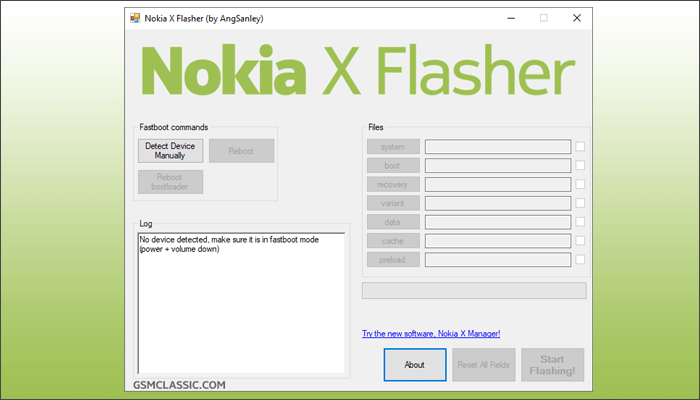This screenshot has height=400, width=700.
Task: Focus the preload file path field
Action: click(498, 259)
